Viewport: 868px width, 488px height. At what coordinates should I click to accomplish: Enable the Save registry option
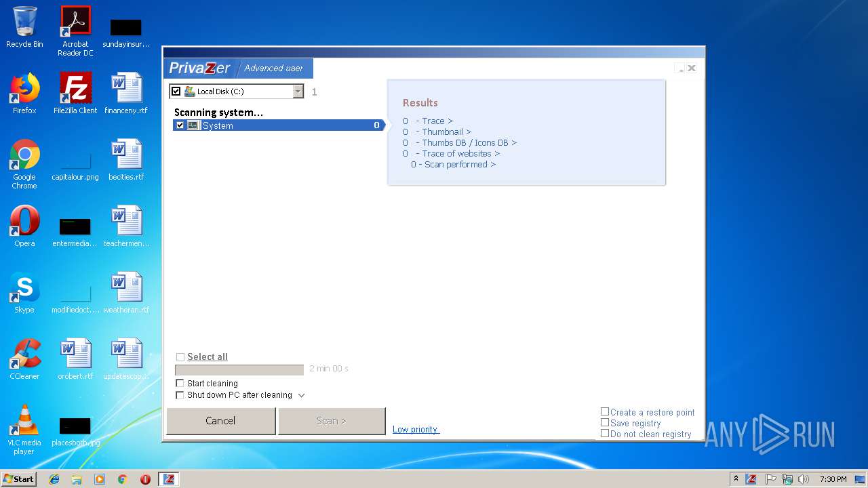point(605,422)
